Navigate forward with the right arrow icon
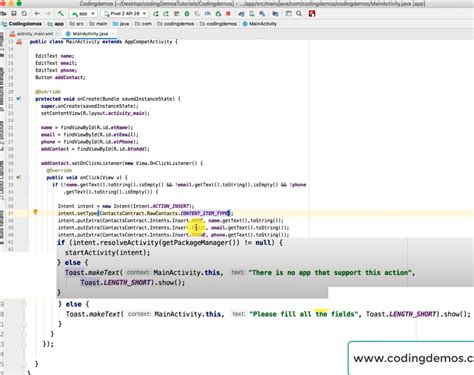474x375 pixels. (x=48, y=14)
